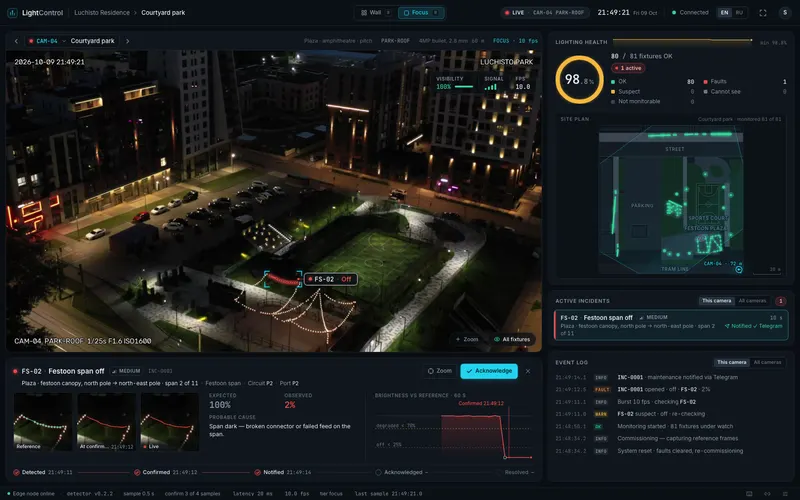
Task: Open the Luchisto Residence breadcrumb
Action: (102, 13)
